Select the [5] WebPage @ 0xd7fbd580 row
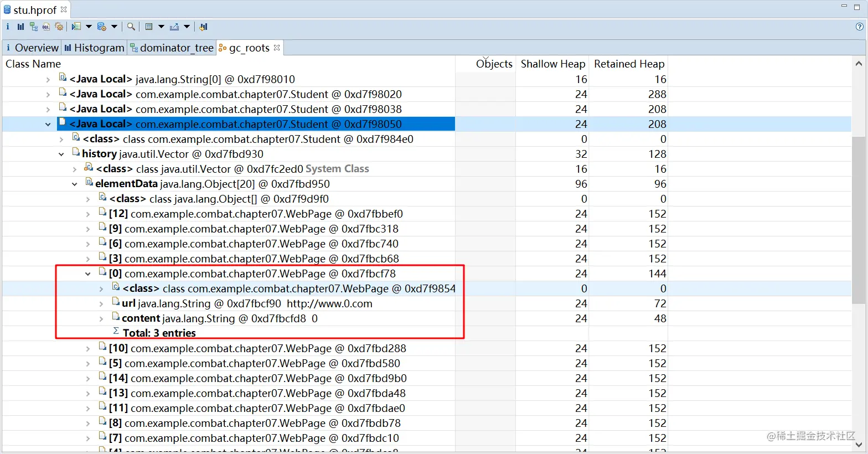The width and height of the screenshot is (868, 454). tap(426, 363)
